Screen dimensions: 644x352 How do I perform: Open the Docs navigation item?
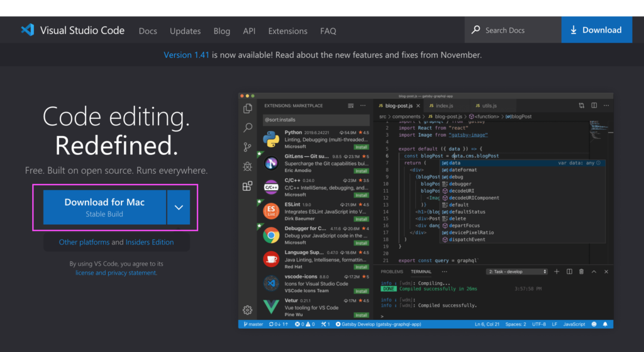click(x=148, y=31)
